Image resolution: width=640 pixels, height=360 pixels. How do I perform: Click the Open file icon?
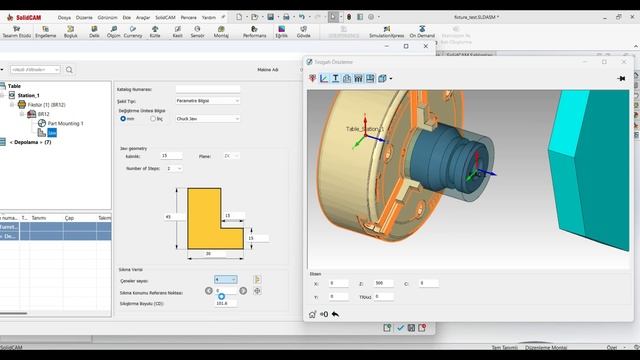(x=255, y=17)
